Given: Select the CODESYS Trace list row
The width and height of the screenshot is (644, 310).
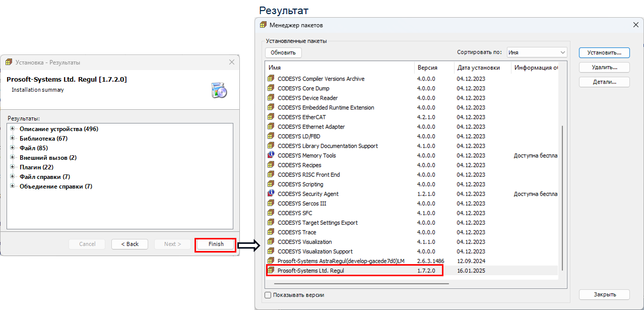Looking at the screenshot, I should pos(343,232).
